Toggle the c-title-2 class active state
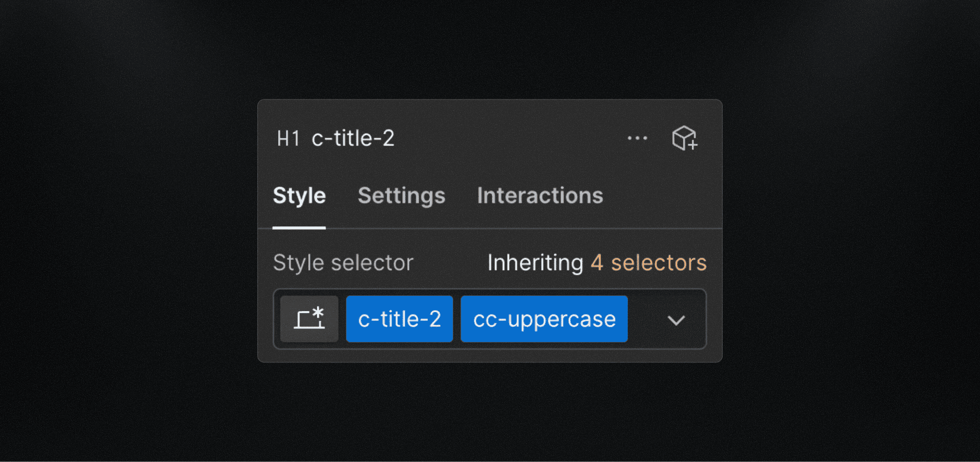The width and height of the screenshot is (980, 462). point(399,319)
